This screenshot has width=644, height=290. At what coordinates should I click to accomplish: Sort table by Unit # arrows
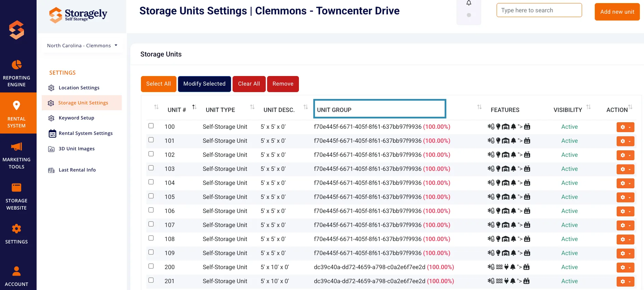tap(194, 107)
